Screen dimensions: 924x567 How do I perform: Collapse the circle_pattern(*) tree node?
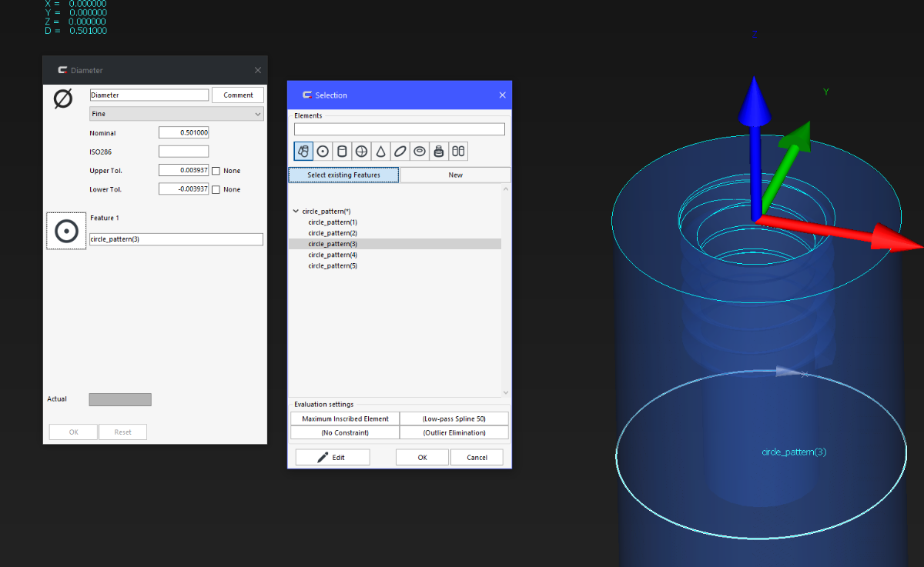[296, 211]
